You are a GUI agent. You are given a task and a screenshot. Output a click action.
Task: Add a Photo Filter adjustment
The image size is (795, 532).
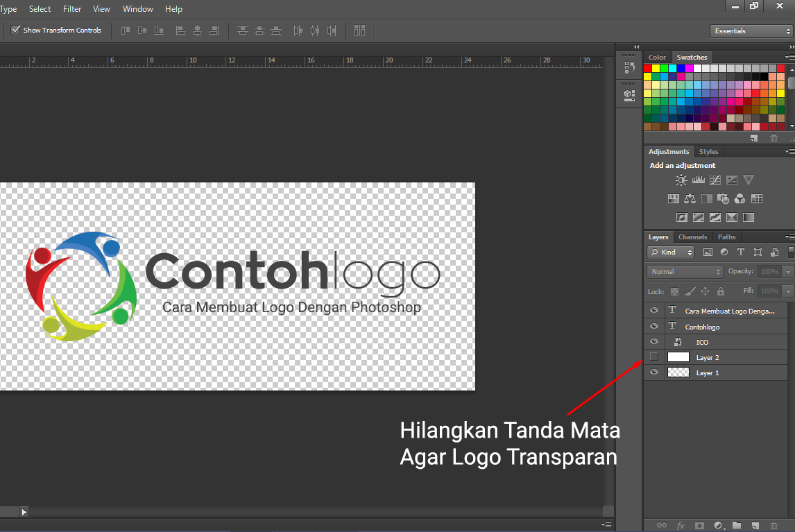[x=723, y=199]
